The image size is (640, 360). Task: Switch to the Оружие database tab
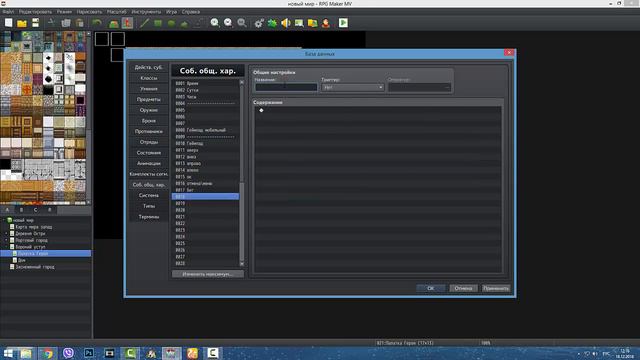[x=149, y=110]
